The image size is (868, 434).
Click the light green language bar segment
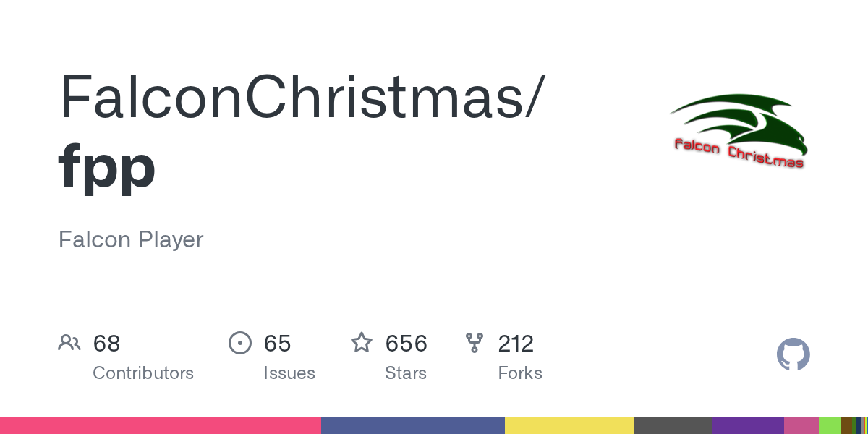[x=830, y=425]
